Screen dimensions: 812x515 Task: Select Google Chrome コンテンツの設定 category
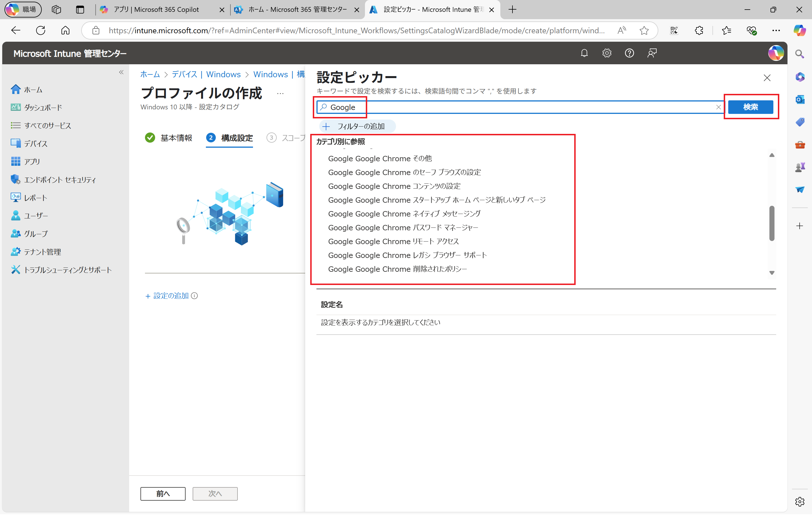point(394,186)
